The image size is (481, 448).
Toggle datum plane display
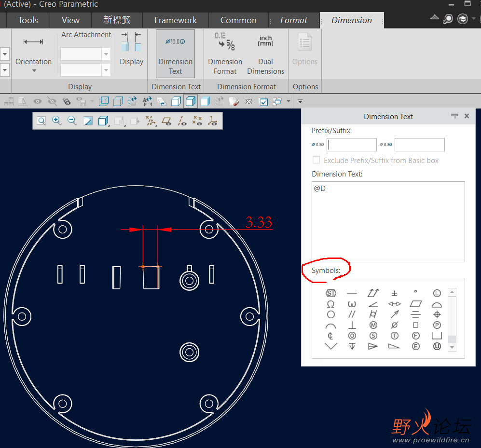[x=166, y=121]
